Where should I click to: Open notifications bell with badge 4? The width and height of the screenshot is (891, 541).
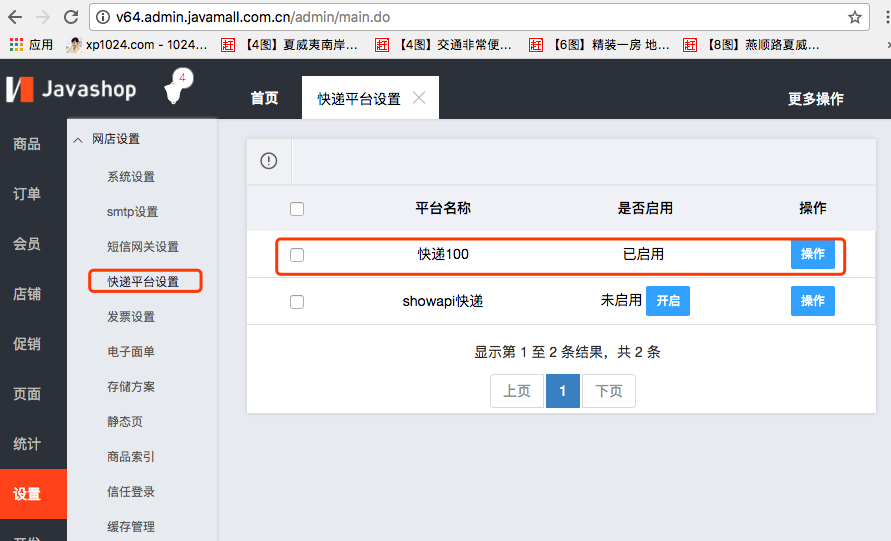click(x=178, y=86)
